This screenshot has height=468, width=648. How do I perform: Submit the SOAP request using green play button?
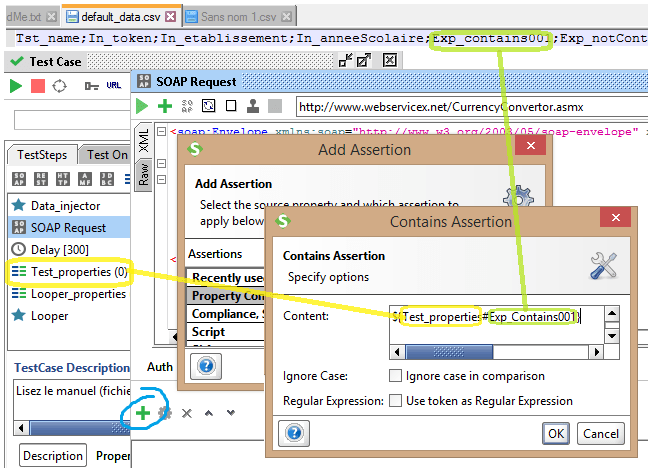[142, 106]
